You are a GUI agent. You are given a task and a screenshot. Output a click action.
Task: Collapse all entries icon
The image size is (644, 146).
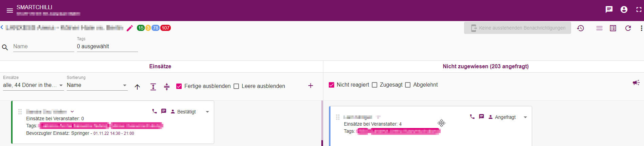[167, 87]
